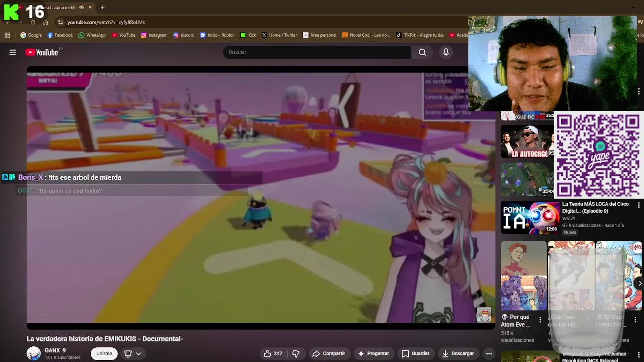Open the notification bell dropdown

pyautogui.click(x=133, y=354)
